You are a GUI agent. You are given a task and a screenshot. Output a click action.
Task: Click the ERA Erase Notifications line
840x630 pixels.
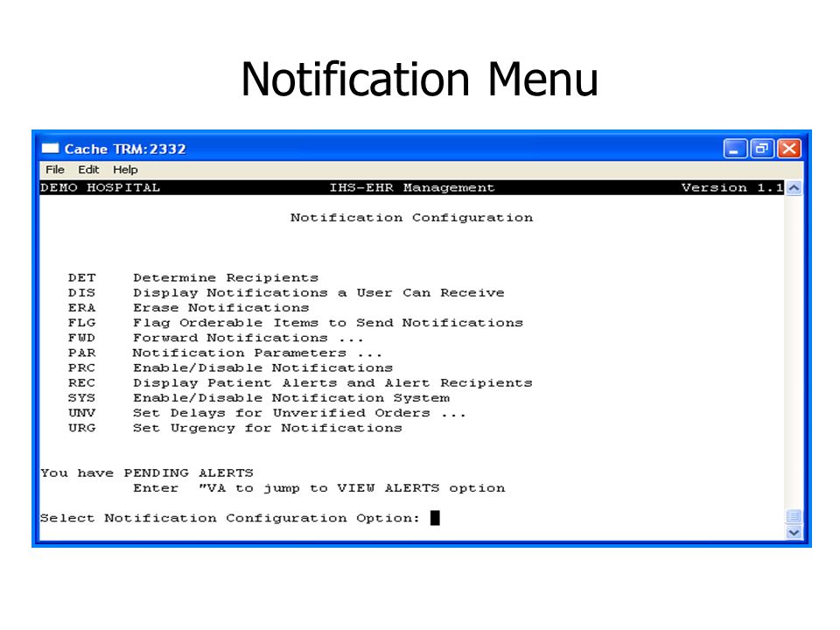[189, 307]
